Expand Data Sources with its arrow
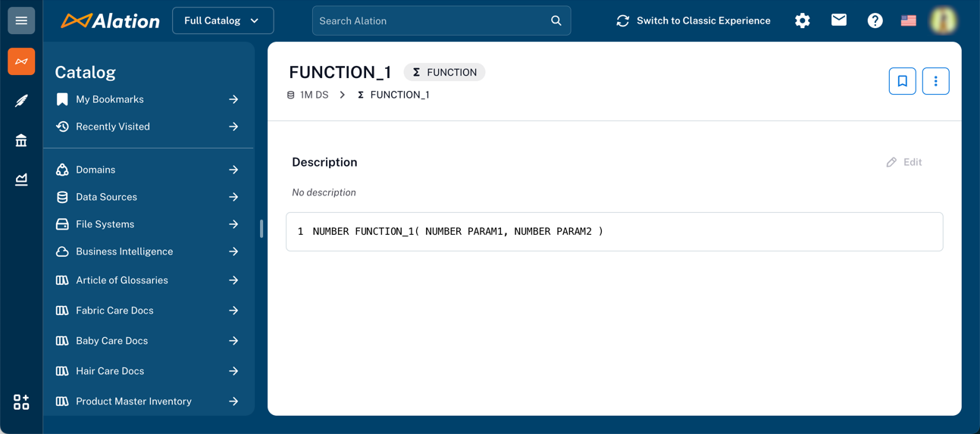Image resolution: width=980 pixels, height=434 pixels. pos(233,197)
